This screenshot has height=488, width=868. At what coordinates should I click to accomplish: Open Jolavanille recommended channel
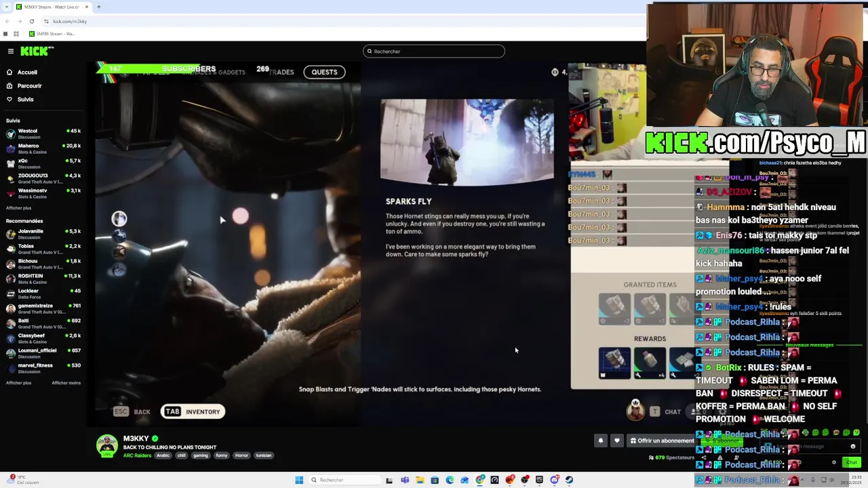43,234
